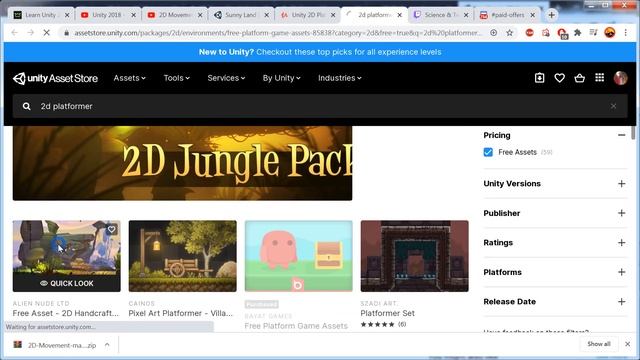Open the 2D Jungle Pack banner image

coord(182,163)
